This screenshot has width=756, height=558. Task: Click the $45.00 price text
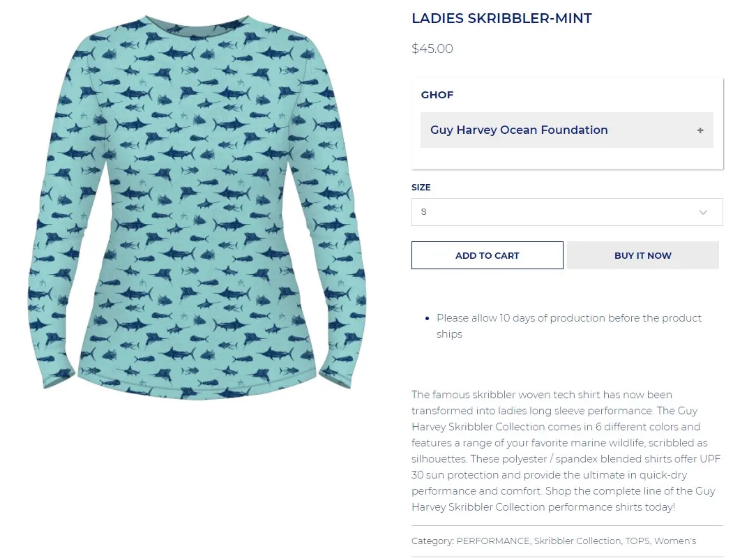[x=432, y=49]
